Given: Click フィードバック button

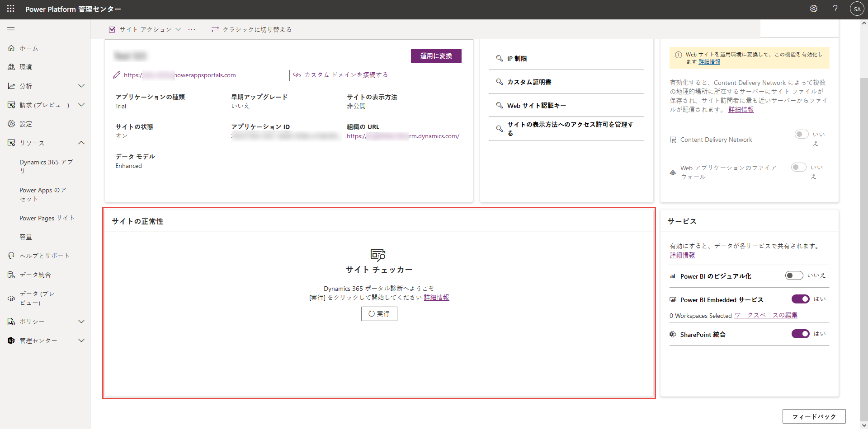Looking at the screenshot, I should 814,416.
